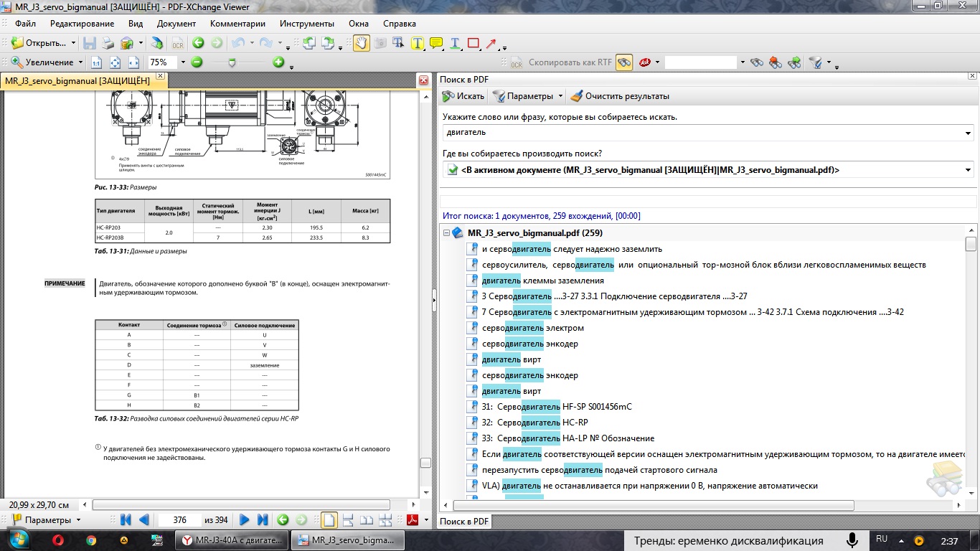
Task: Choose the Sticky Note comment tool
Action: 436,43
